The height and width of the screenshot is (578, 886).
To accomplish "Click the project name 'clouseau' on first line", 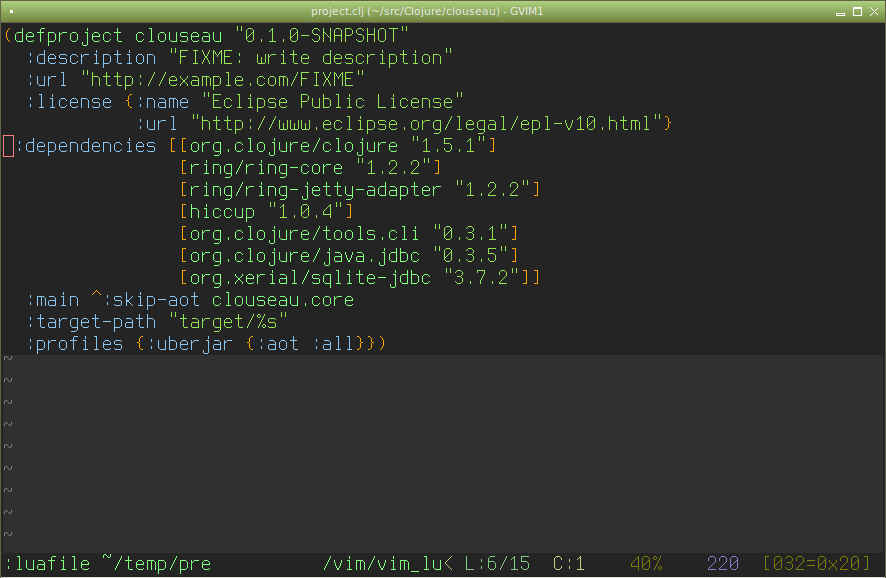I will coord(179,36).
